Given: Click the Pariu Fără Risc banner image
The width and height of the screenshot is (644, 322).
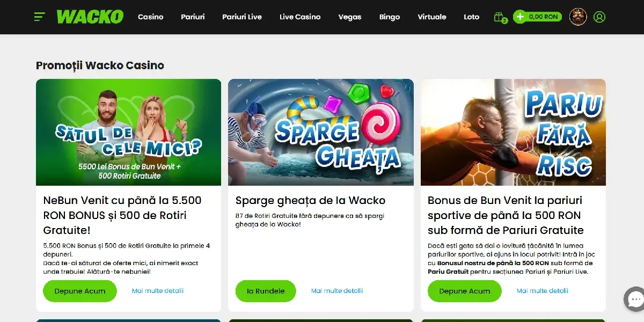Looking at the screenshot, I should click(x=513, y=132).
